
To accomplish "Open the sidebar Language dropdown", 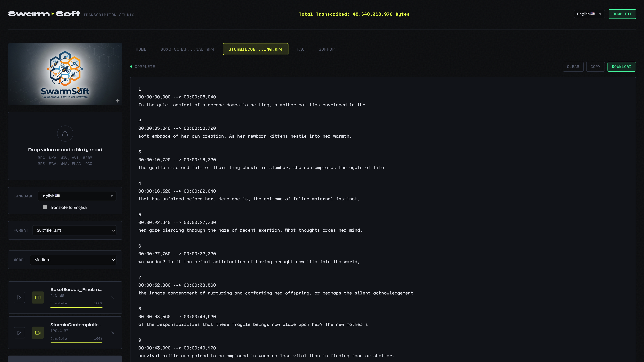I will coord(77,196).
